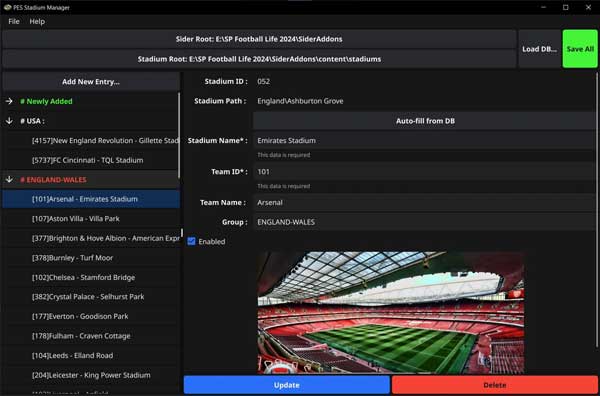Click the blue Update button
600x396 pixels.
click(x=287, y=385)
